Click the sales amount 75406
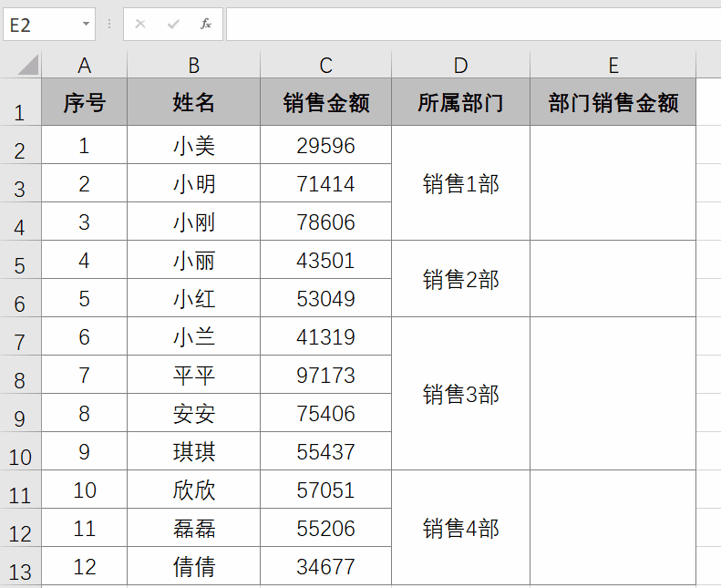Viewport: 721px width, 588px height. pyautogui.click(x=326, y=412)
